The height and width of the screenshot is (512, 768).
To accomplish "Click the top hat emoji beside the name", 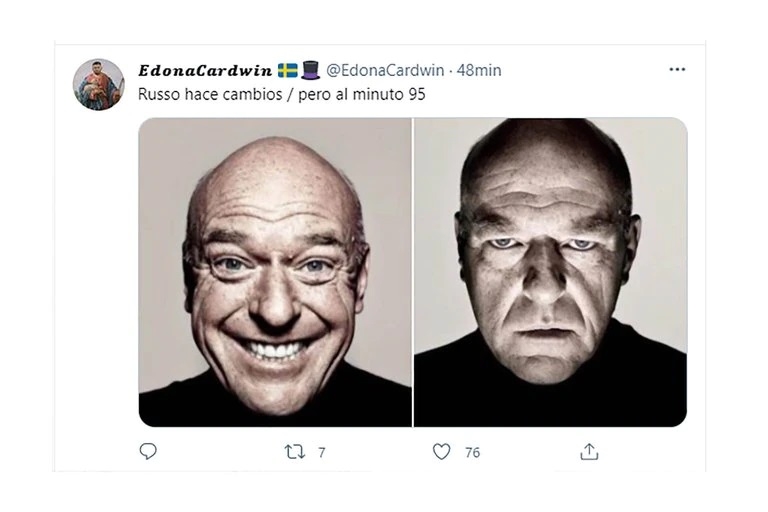I will coord(310,70).
